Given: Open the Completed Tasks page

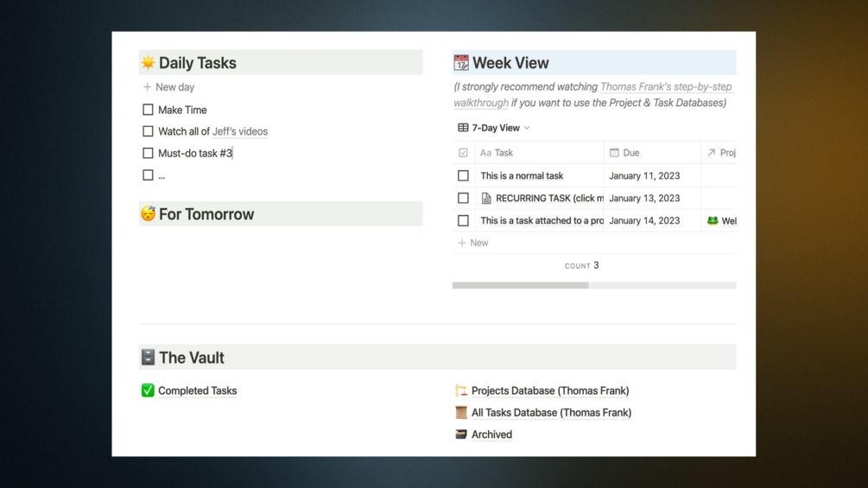Looking at the screenshot, I should pos(197,390).
